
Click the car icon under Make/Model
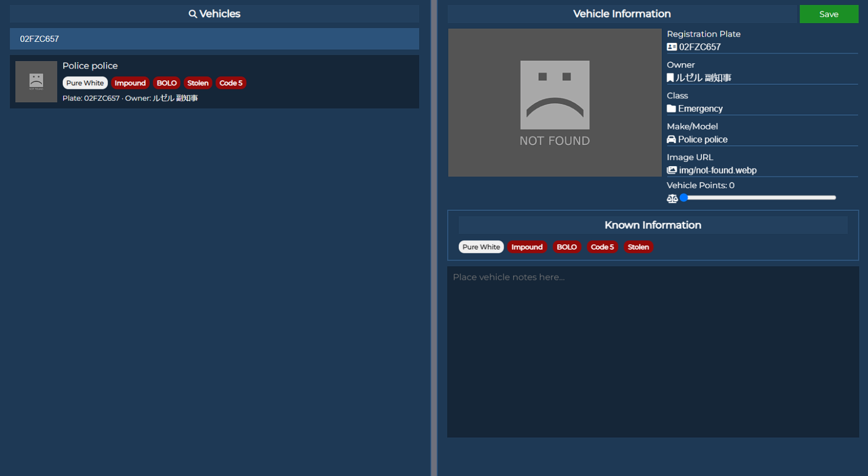pyautogui.click(x=671, y=140)
